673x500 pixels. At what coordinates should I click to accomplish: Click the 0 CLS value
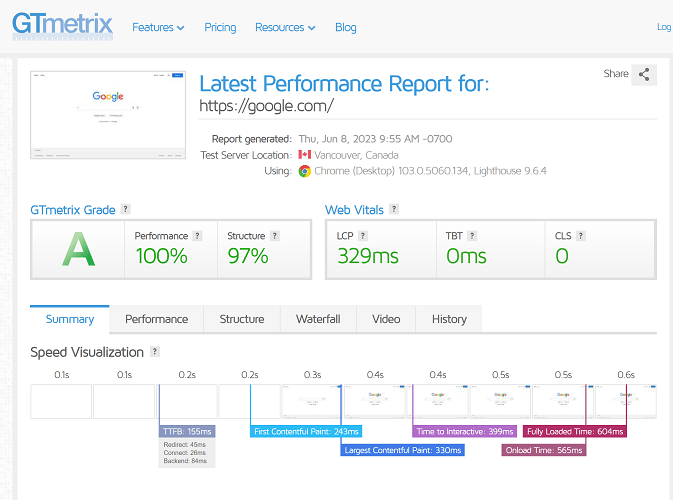pyautogui.click(x=562, y=256)
